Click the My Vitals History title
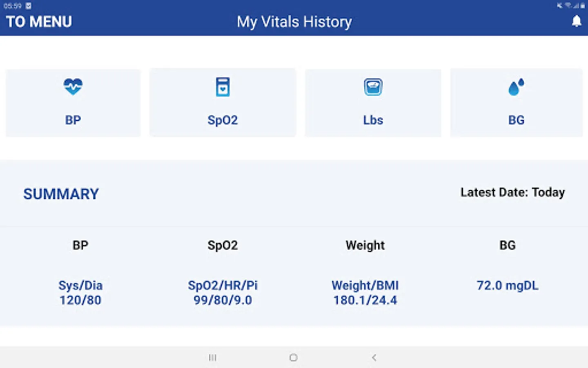The width and height of the screenshot is (588, 368). 294,22
